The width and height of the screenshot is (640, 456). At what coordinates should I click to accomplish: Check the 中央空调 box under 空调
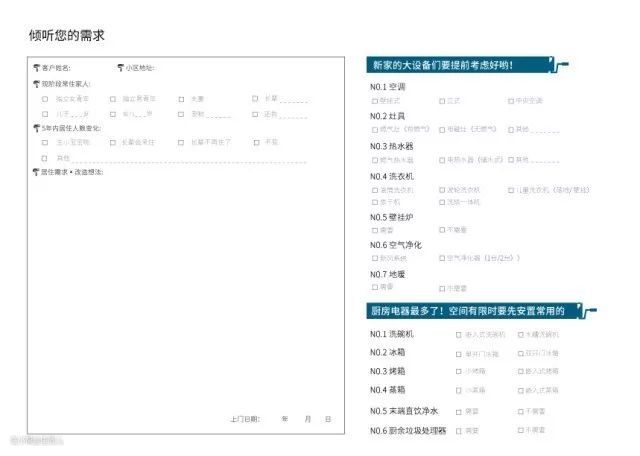[510, 101]
